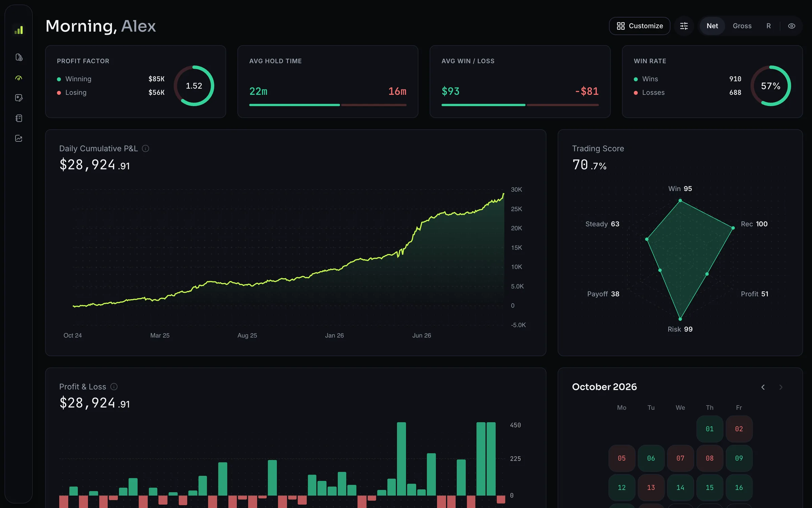The width and height of the screenshot is (812, 508).
Task: Select October 05 in calendar
Action: (x=622, y=458)
